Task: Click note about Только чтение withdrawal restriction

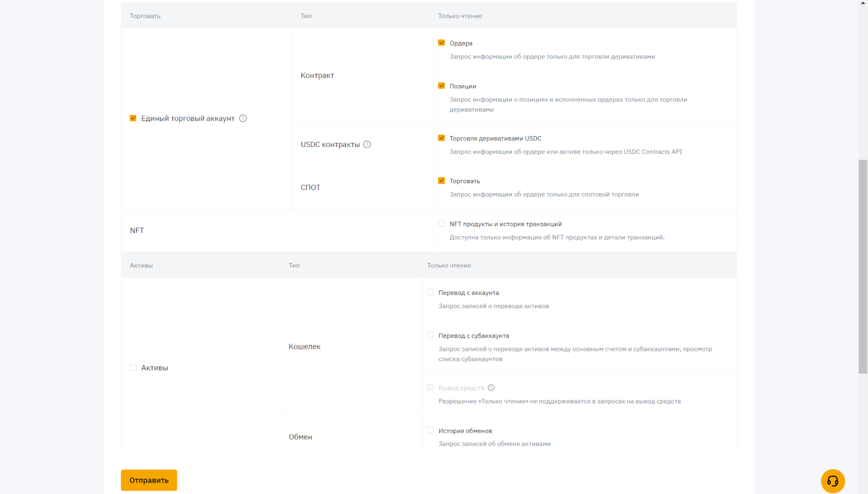Action: pyautogui.click(x=560, y=401)
